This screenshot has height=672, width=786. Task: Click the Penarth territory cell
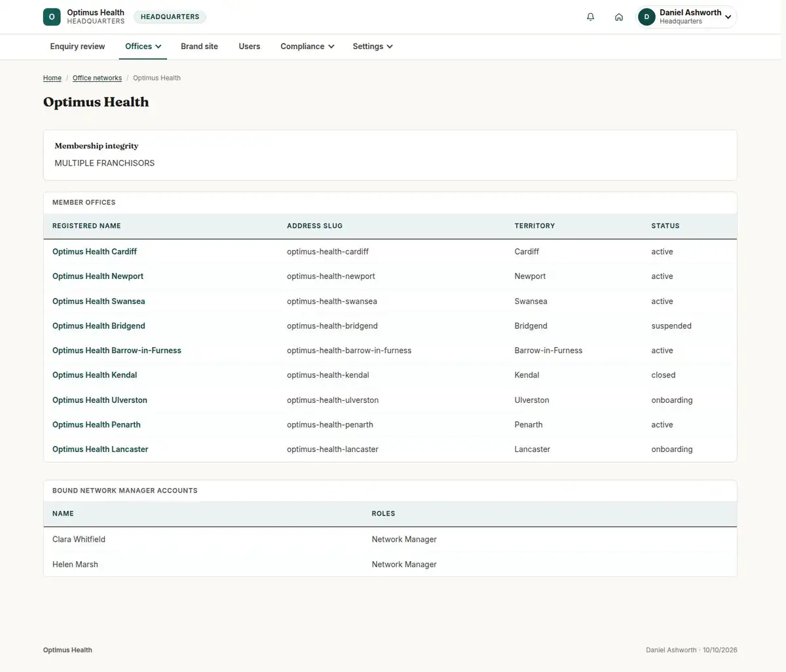tap(529, 424)
